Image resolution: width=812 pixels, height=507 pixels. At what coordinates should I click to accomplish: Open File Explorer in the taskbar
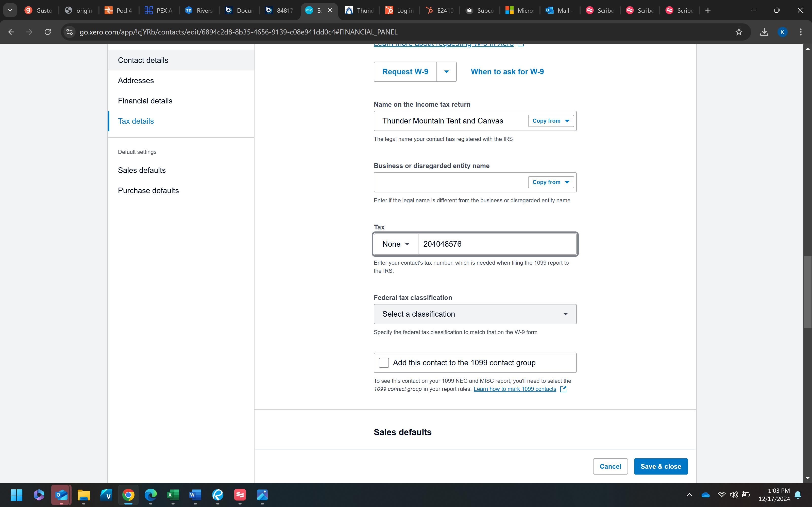point(83,495)
